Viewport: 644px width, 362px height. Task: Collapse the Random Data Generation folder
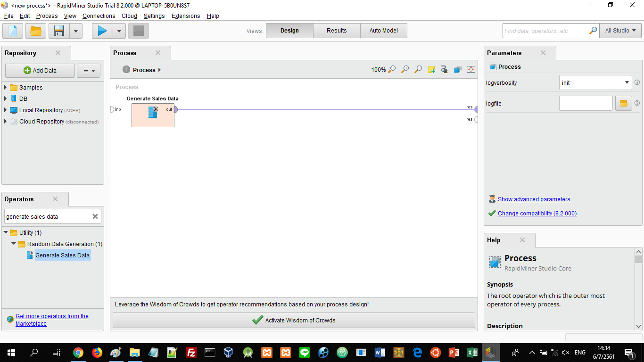pos(14,244)
